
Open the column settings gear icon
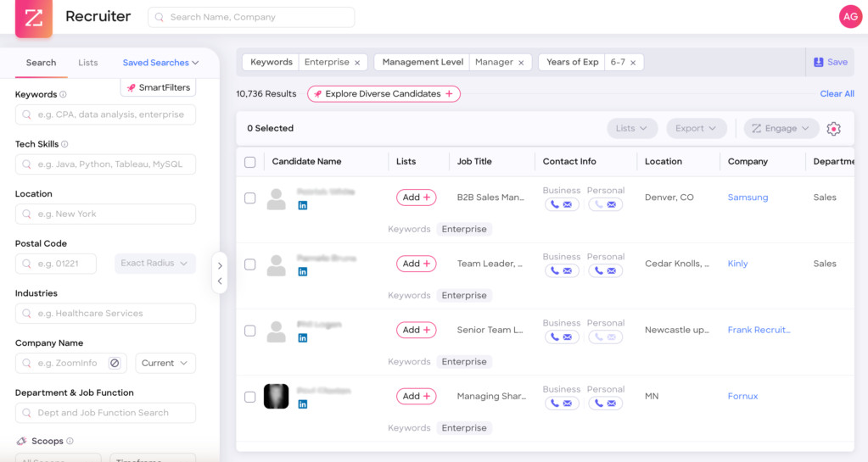[x=834, y=128]
